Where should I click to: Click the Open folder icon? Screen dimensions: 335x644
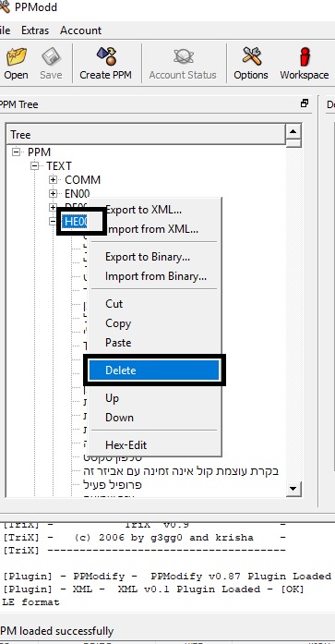coord(16,56)
